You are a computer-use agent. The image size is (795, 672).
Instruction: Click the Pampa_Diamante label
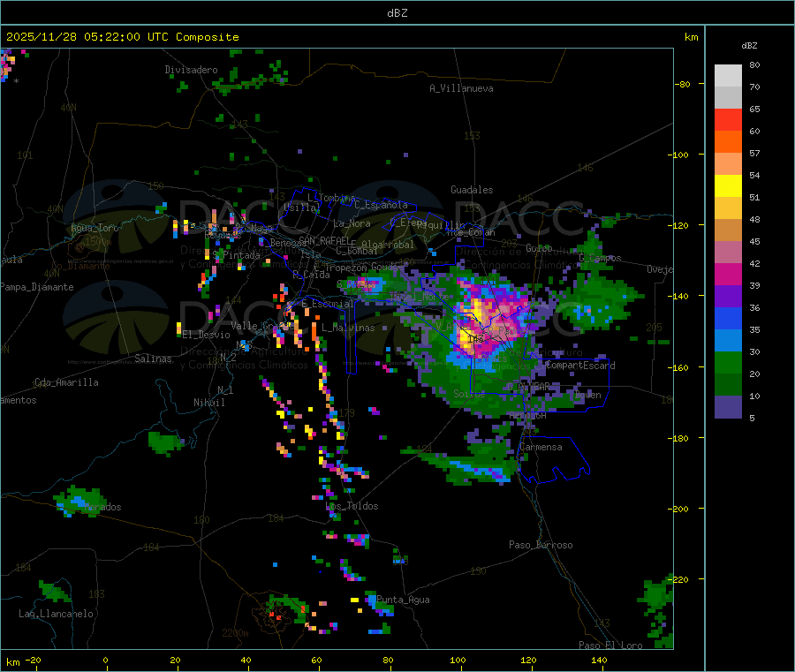tap(37, 287)
